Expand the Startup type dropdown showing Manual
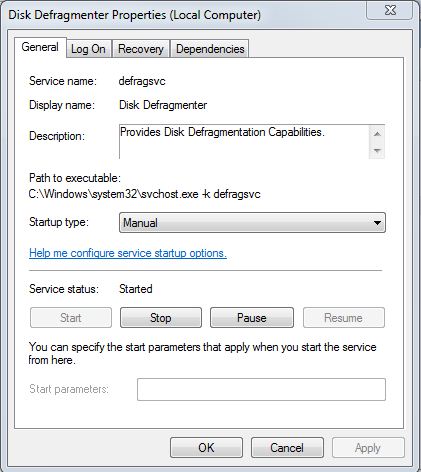 pos(252,223)
